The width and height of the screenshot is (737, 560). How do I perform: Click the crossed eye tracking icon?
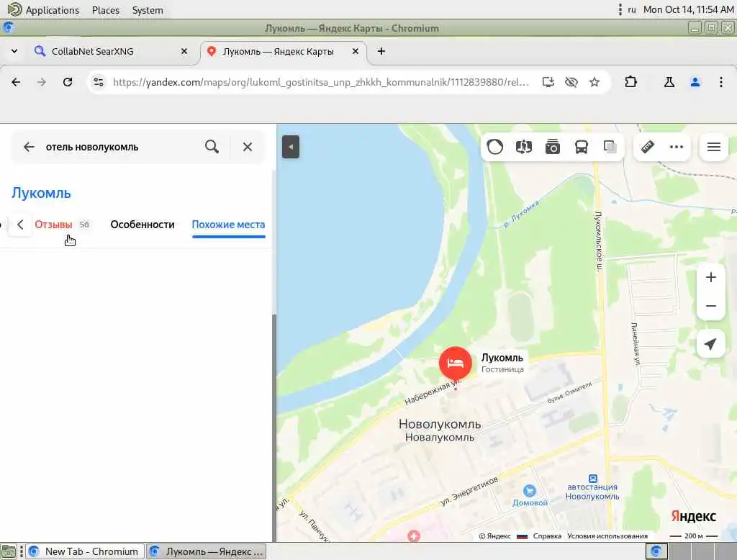click(x=571, y=82)
